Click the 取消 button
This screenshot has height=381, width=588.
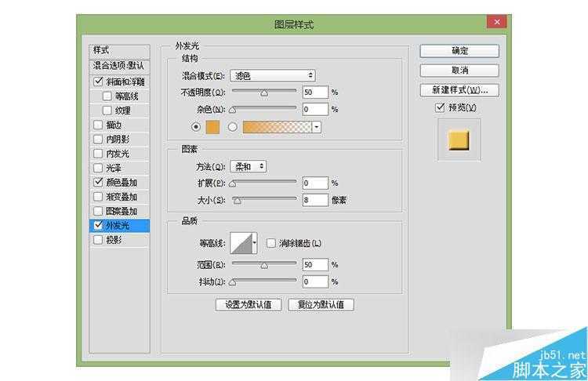point(459,70)
